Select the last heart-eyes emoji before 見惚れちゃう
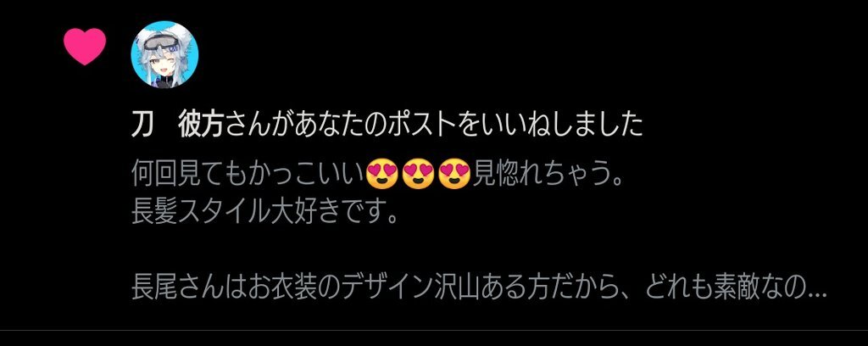The width and height of the screenshot is (868, 346). click(454, 174)
